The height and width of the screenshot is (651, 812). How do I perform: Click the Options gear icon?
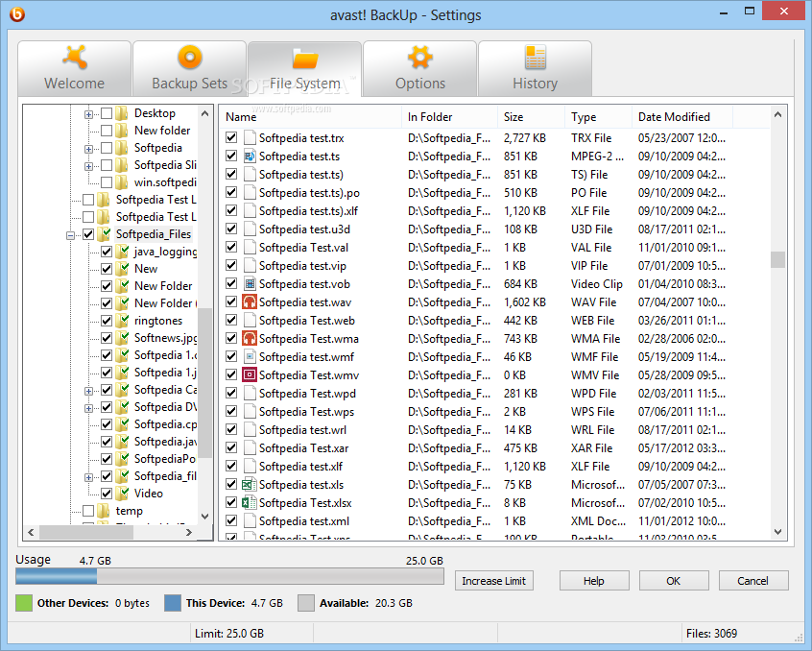[x=420, y=57]
